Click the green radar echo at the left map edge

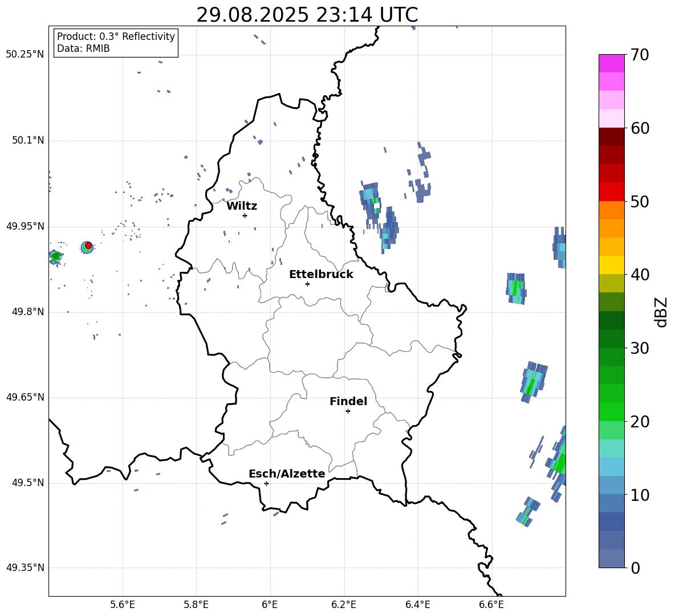click(x=55, y=257)
